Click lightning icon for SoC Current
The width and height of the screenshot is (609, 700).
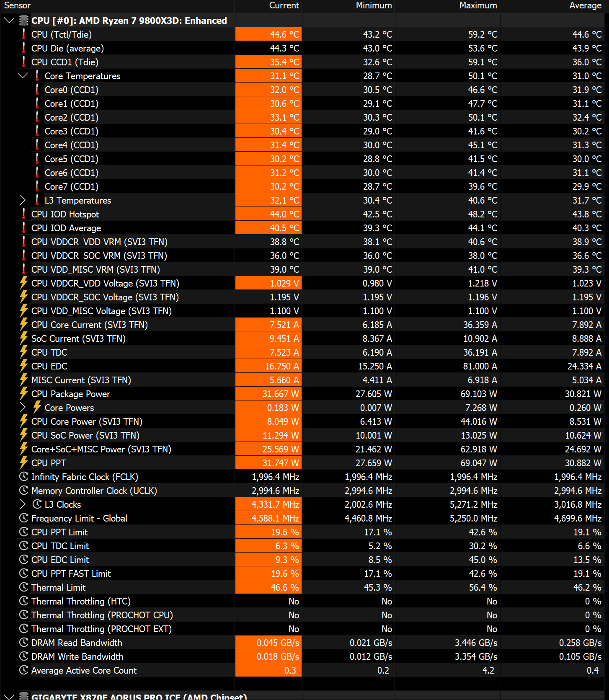coord(24,338)
